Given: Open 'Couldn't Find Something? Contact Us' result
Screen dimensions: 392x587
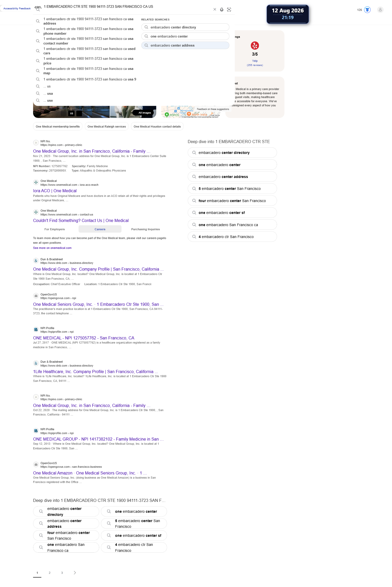Looking at the screenshot, I should click(x=81, y=221).
